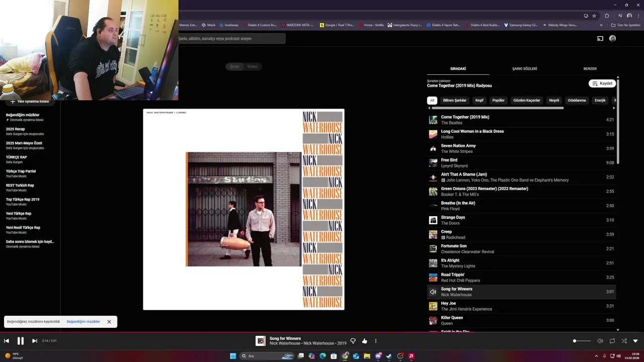Dislike Song for Winners with thumbs-down icon
Screen dimensions: 644x362
coord(353,341)
